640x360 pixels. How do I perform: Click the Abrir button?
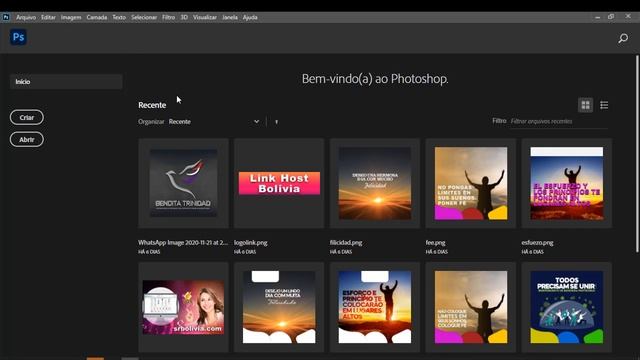[x=27, y=140]
